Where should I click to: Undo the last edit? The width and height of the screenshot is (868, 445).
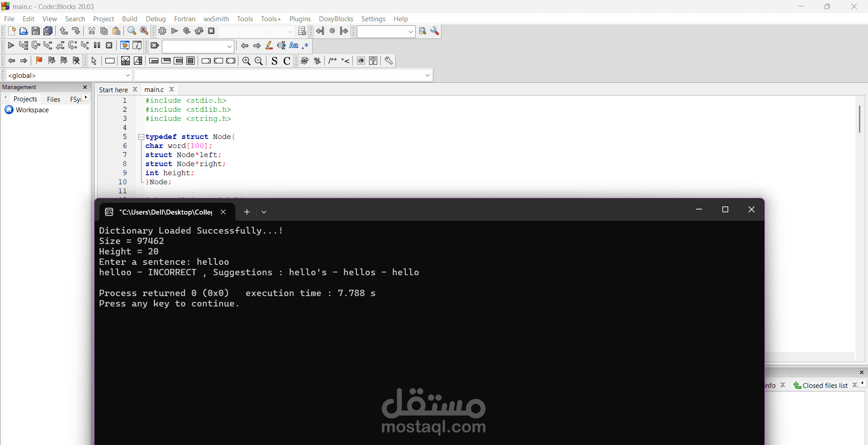(64, 31)
